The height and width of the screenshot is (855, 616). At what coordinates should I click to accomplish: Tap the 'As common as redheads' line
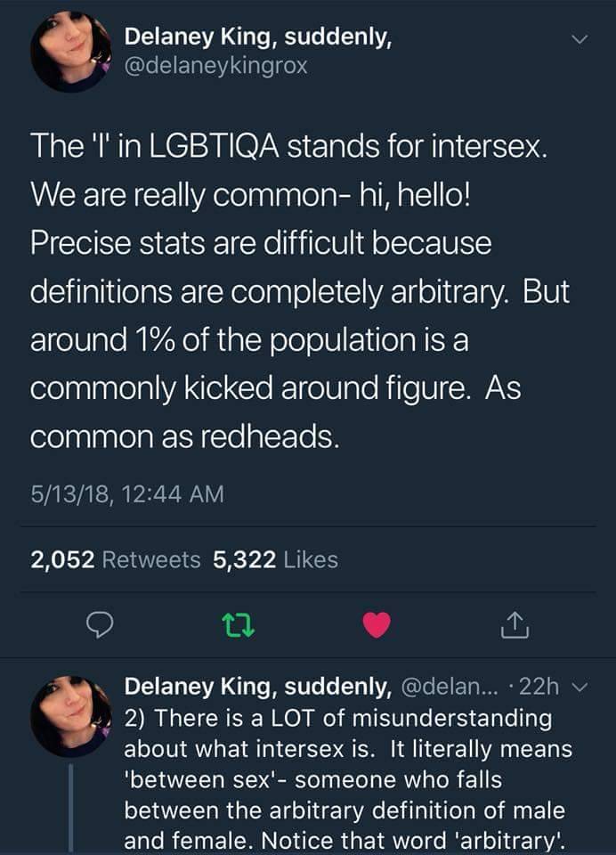(x=185, y=436)
